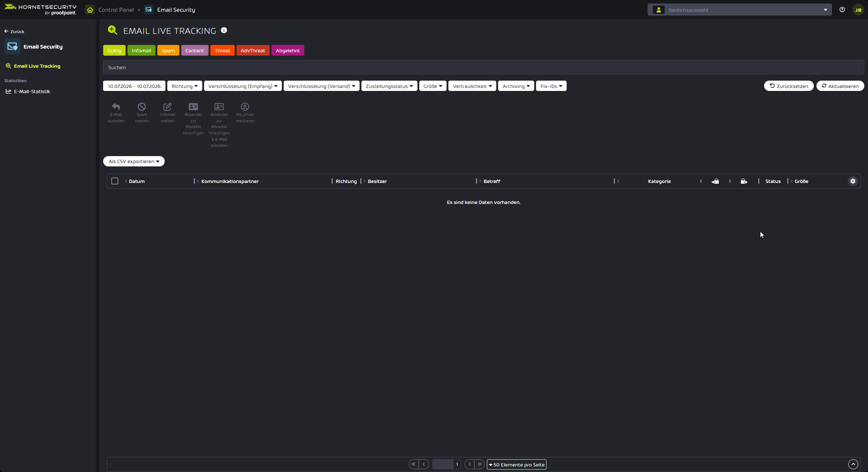Open the help question mark icon
868x472 pixels.
[842, 10]
